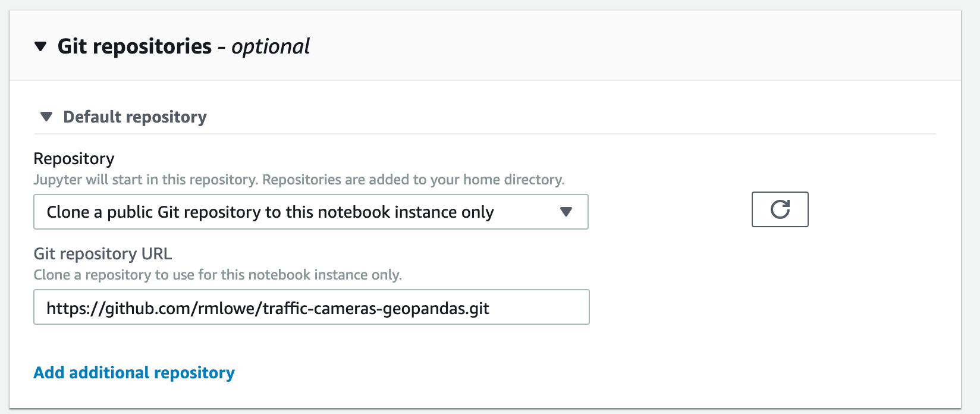Open the 'Clone a public Git repository' select box
The image size is (980, 414).
(297, 212)
